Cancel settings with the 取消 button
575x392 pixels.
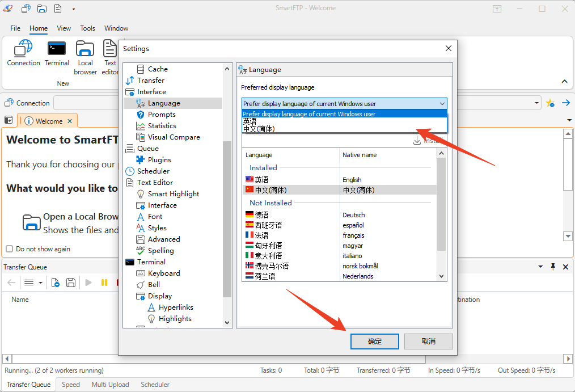click(428, 342)
